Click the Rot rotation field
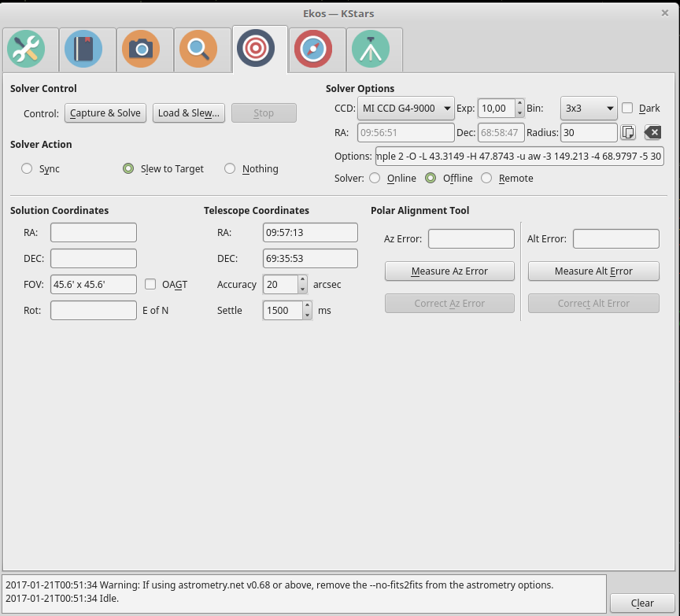 [x=94, y=311]
